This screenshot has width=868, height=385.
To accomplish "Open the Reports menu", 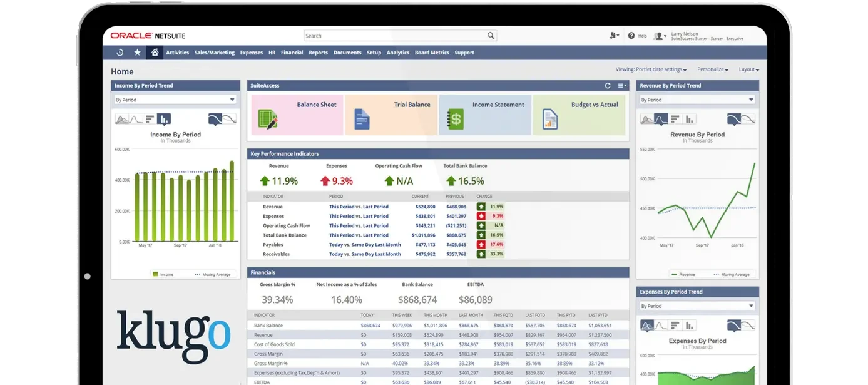I will pyautogui.click(x=318, y=53).
